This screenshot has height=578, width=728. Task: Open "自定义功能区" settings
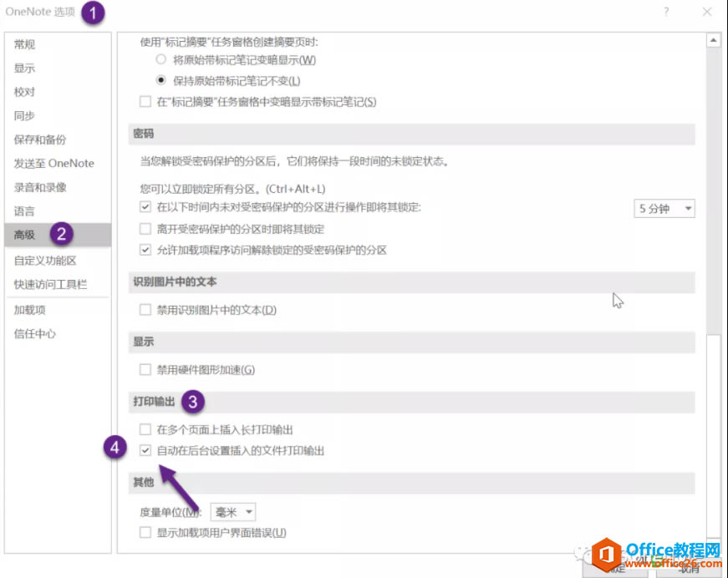click(x=46, y=259)
